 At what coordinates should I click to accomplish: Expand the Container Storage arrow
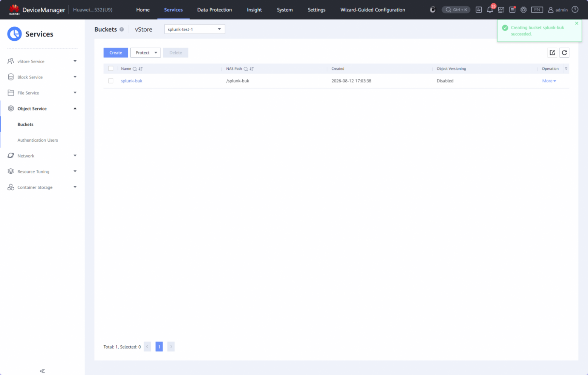click(75, 187)
